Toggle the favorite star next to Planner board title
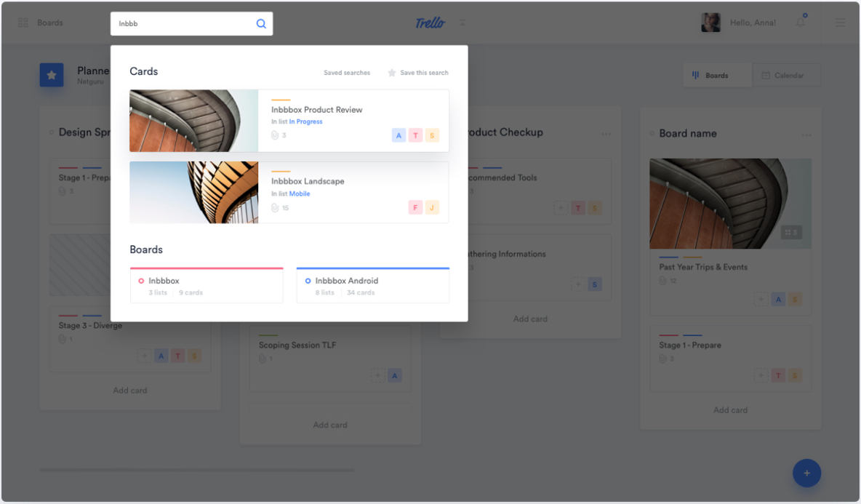 coord(52,74)
